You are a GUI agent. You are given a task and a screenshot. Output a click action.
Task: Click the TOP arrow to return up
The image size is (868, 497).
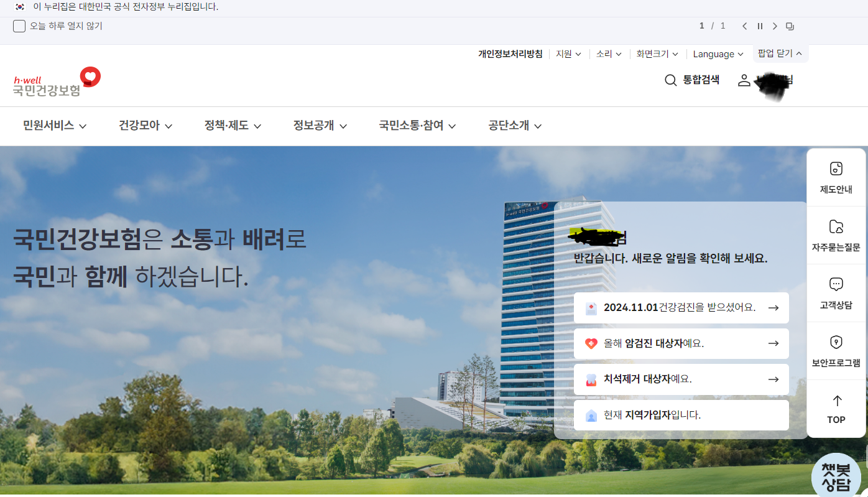(837, 401)
